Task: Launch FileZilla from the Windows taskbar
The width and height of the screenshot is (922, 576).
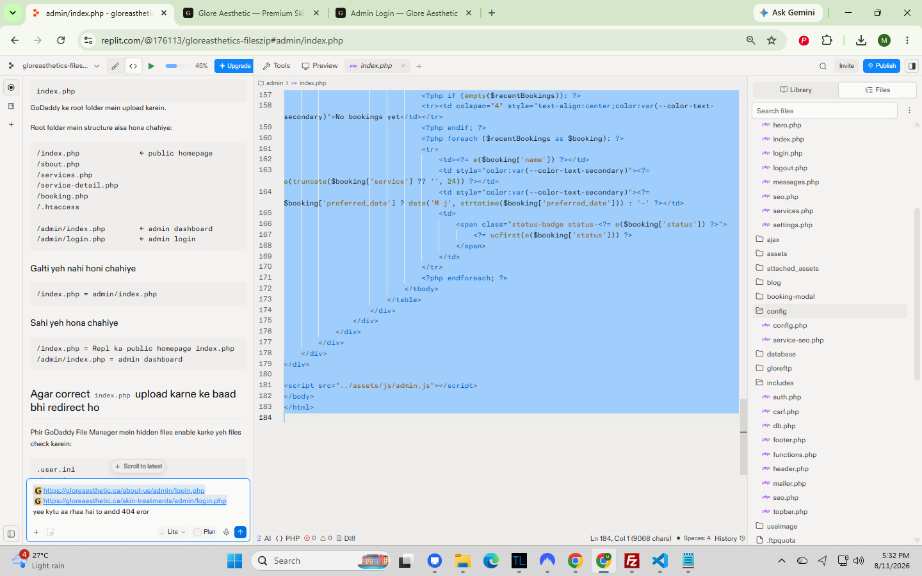Action: pyautogui.click(x=632, y=561)
